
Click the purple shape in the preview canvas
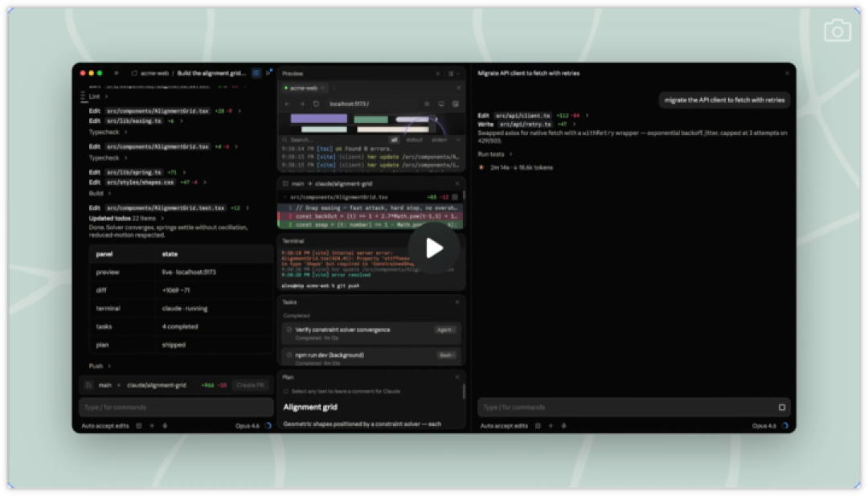319,118
